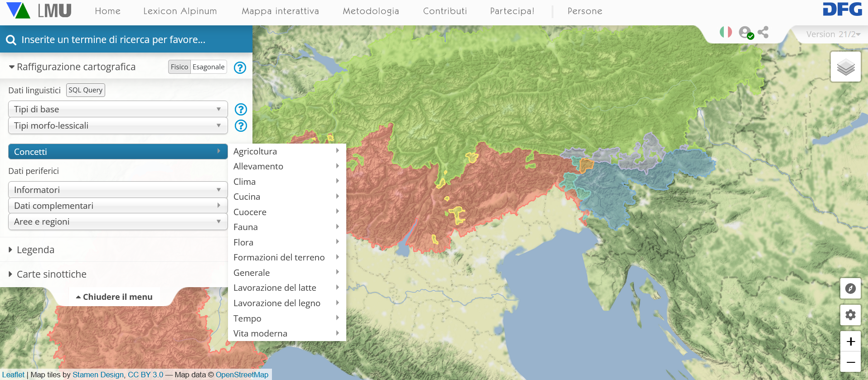The width and height of the screenshot is (868, 380).
Task: Open the Dati complementari dropdown
Action: point(118,206)
